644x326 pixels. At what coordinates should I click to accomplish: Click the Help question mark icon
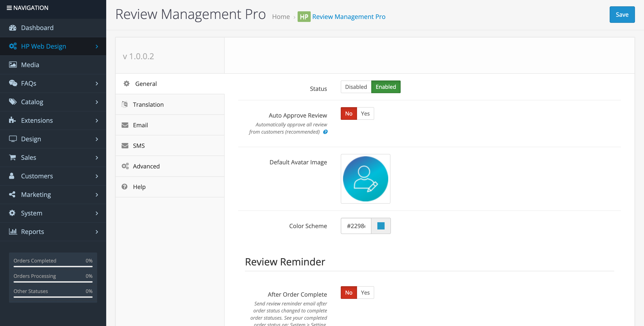click(125, 187)
